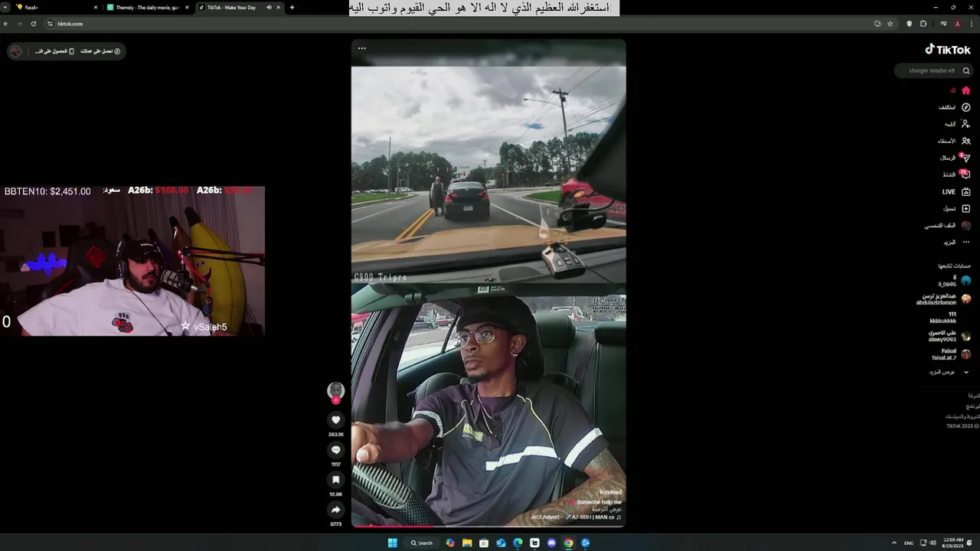Open followed account faisal.at.7
The image size is (980, 551).
click(952, 354)
